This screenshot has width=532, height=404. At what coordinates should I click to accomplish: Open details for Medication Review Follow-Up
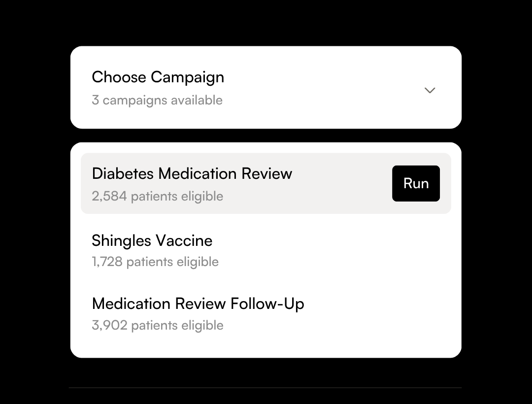pos(198,304)
